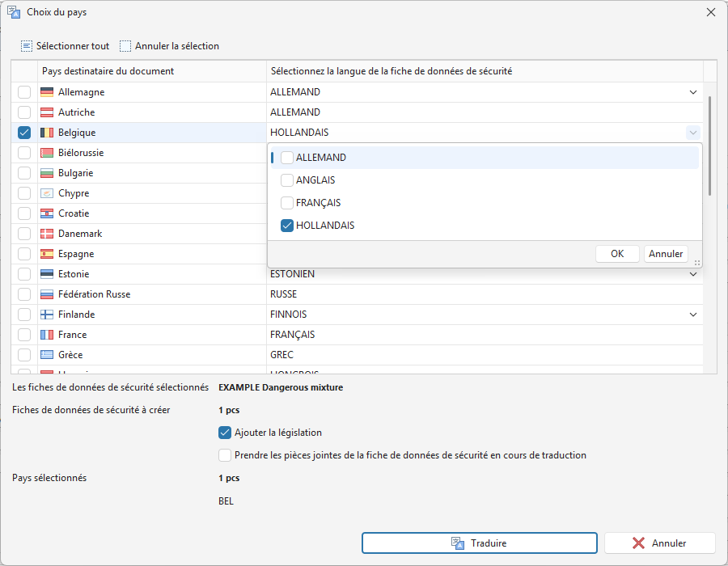728x566 pixels.
Task: Click the France flag icon beside France
Action: pyautogui.click(x=47, y=335)
